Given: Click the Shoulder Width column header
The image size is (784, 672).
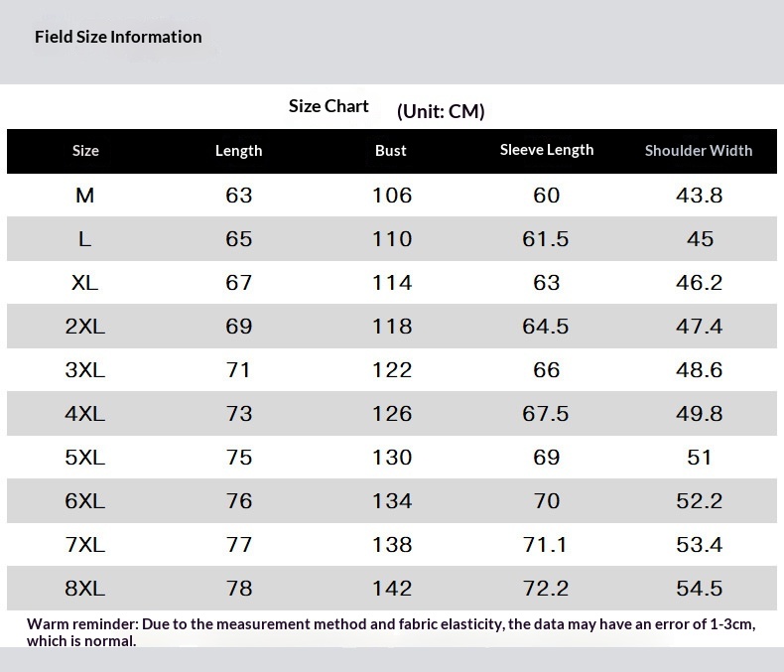Looking at the screenshot, I should (699, 151).
